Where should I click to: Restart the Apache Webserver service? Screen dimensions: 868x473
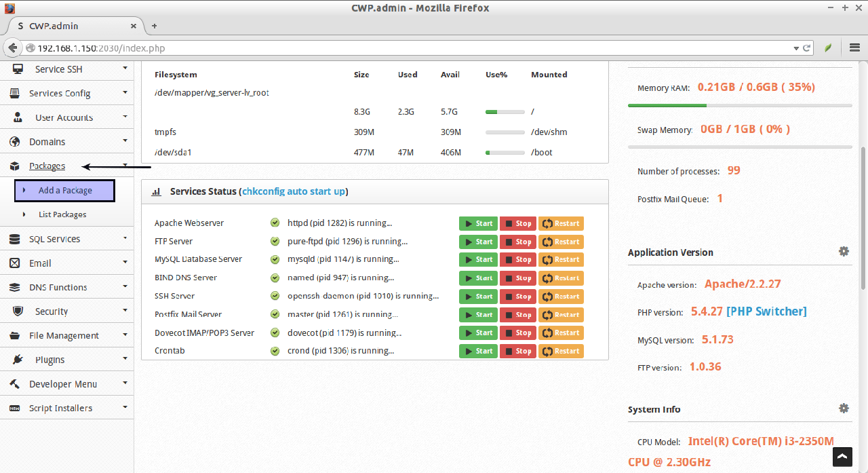[561, 223]
